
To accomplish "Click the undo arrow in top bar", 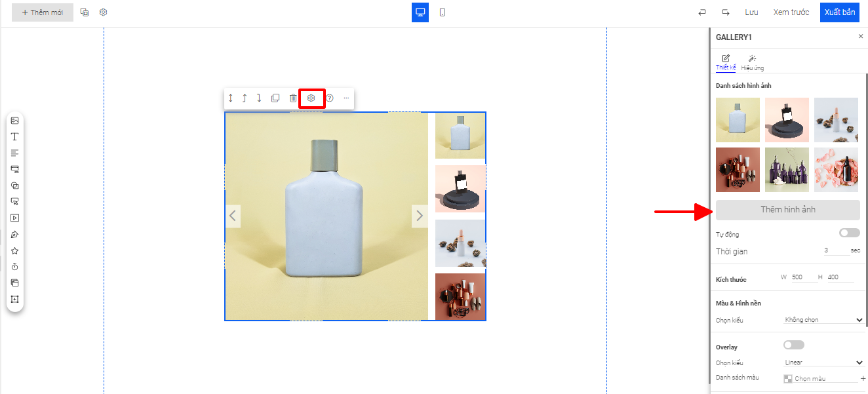I will pyautogui.click(x=702, y=12).
